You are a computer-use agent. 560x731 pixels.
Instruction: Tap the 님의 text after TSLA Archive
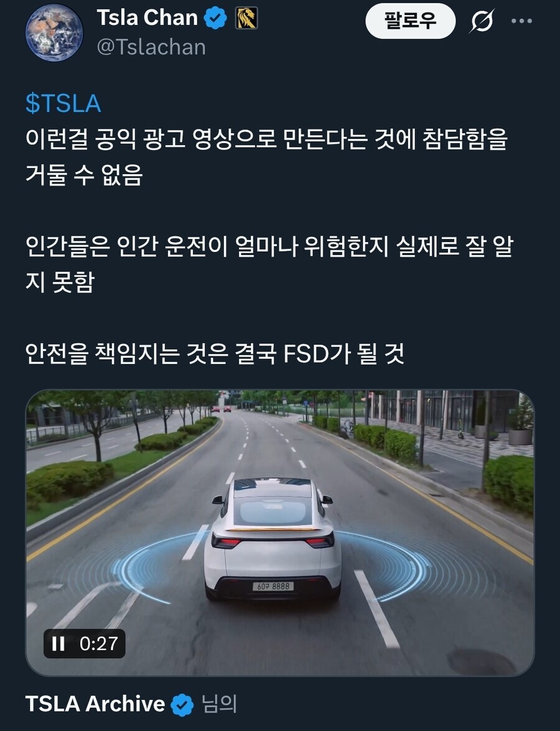pyautogui.click(x=219, y=704)
